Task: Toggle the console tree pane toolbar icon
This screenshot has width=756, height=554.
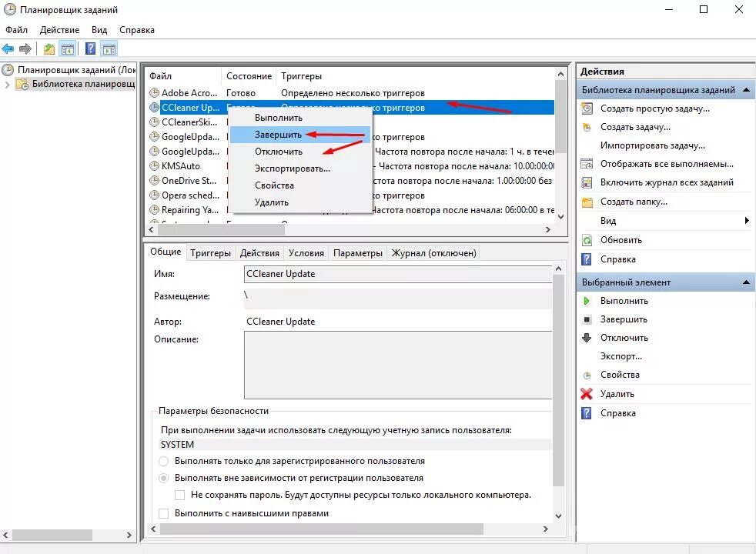Action: (x=68, y=48)
